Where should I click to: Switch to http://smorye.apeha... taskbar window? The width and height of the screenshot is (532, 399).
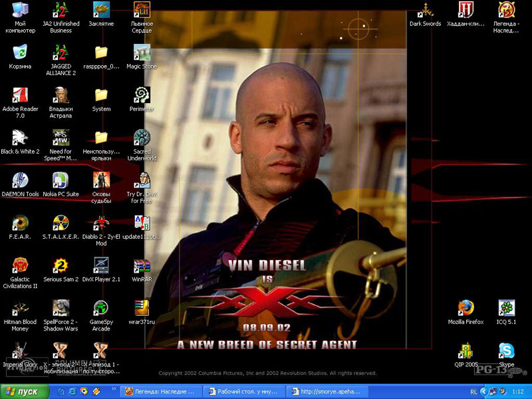pos(327,392)
